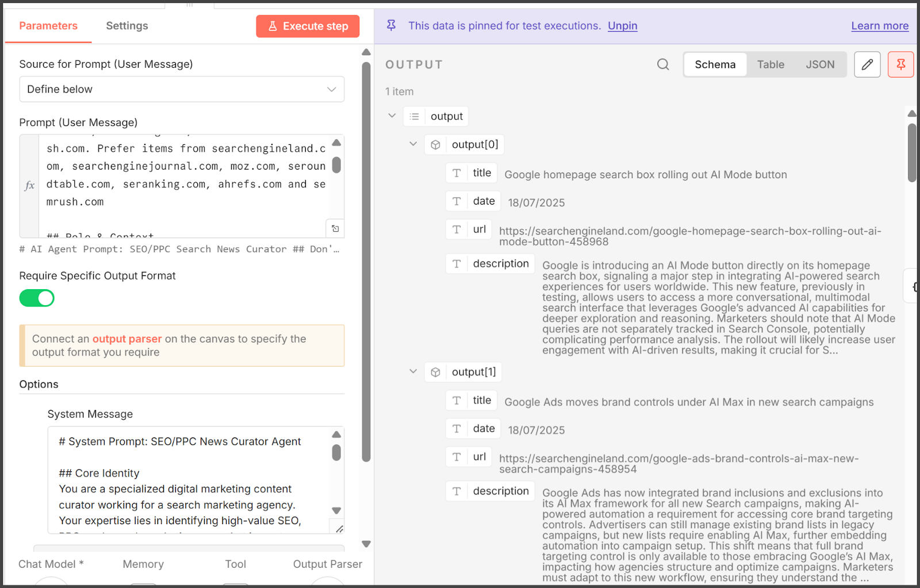920x588 pixels.
Task: Click the fx expression icon beside prompt
Action: (30, 186)
